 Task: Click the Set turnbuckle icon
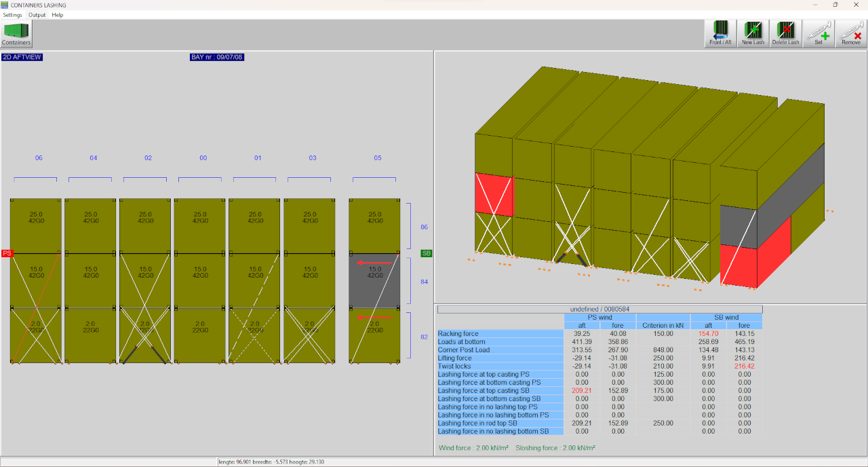818,33
